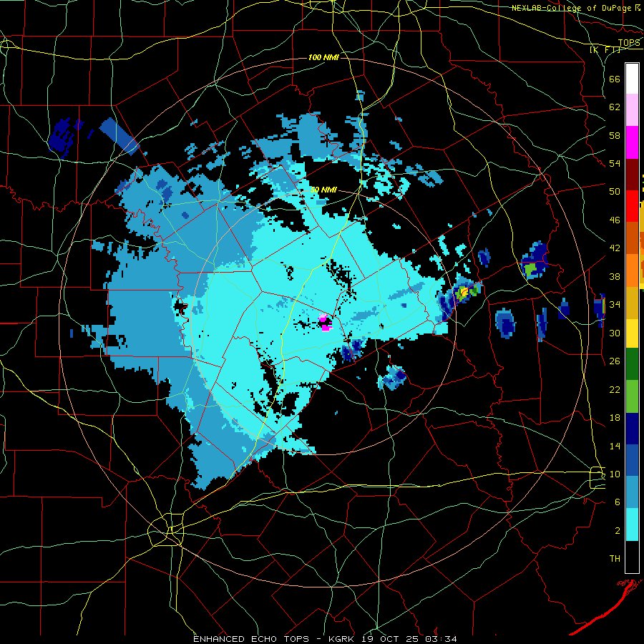Click the legend label 'TH'
Viewport: 644px width, 644px height.
[615, 559]
